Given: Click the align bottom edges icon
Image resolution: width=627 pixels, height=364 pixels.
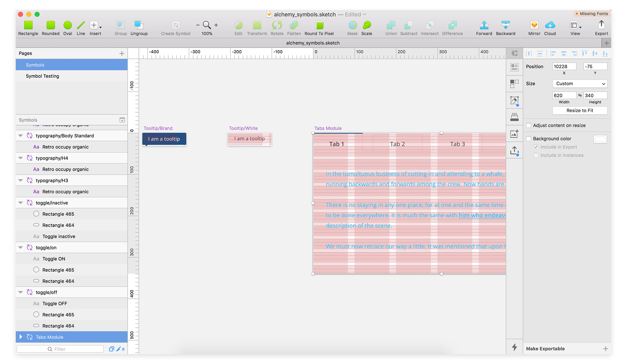Looking at the screenshot, I should [605, 53].
